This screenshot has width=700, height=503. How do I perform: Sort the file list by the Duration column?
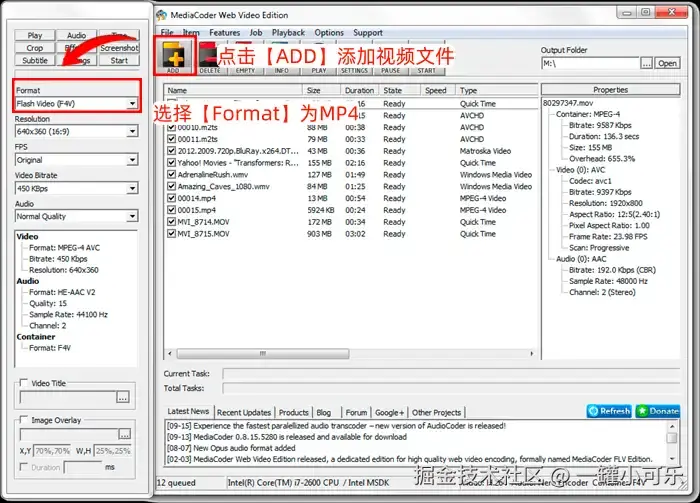tap(360, 90)
